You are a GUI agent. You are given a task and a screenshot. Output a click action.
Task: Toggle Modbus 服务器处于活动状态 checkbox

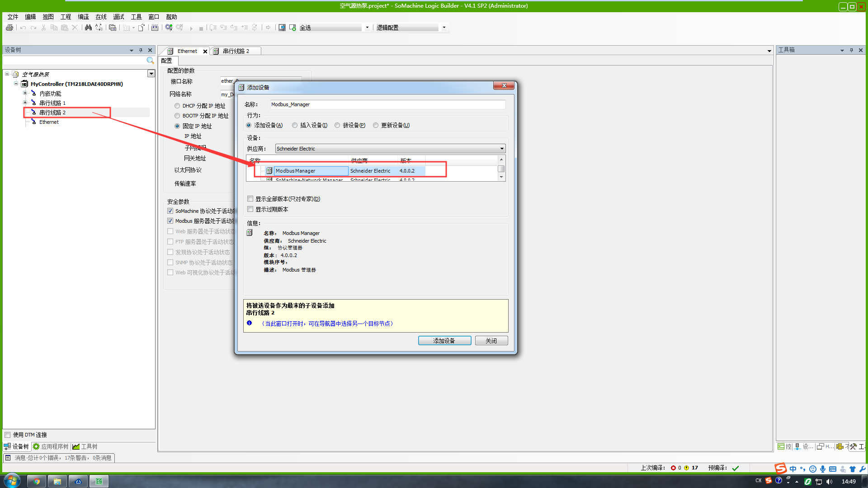pos(170,221)
